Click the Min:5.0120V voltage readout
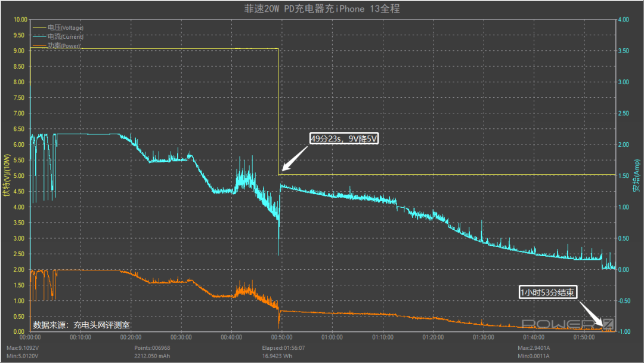 [x=22, y=356]
